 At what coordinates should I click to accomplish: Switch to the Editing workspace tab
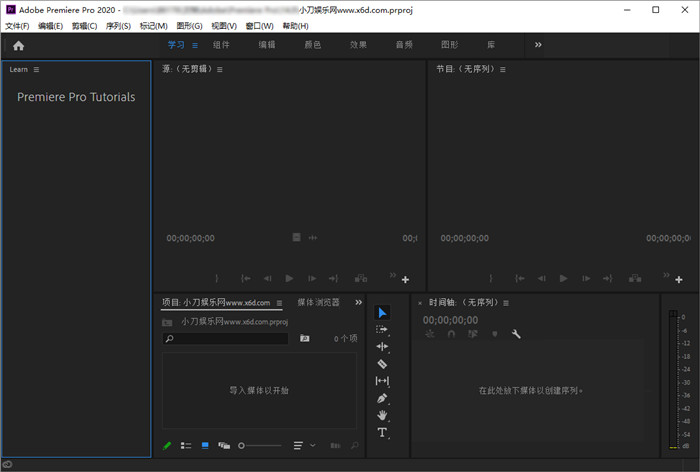point(267,45)
